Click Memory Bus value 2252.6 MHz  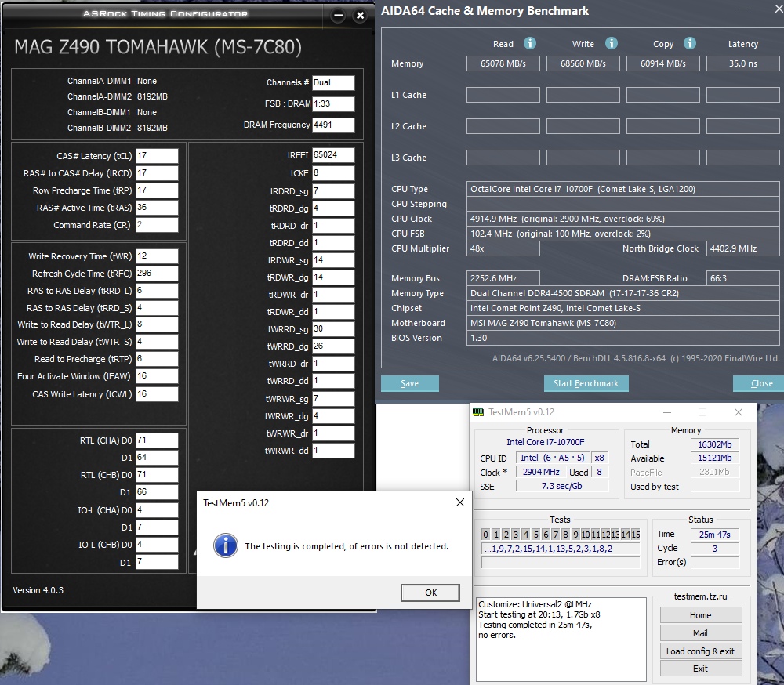click(503, 278)
